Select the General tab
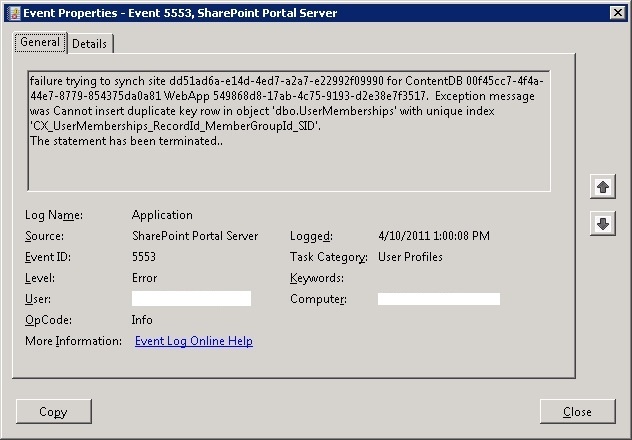Image resolution: width=632 pixels, height=440 pixels. click(40, 42)
